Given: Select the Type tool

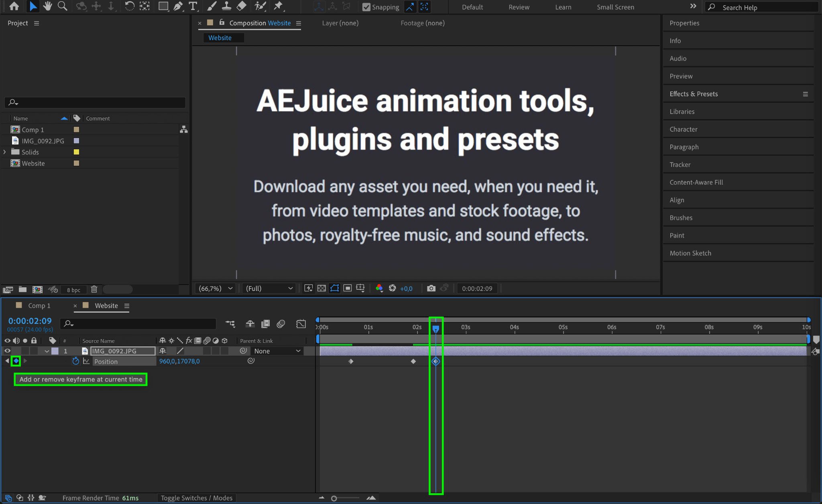Looking at the screenshot, I should click(193, 6).
